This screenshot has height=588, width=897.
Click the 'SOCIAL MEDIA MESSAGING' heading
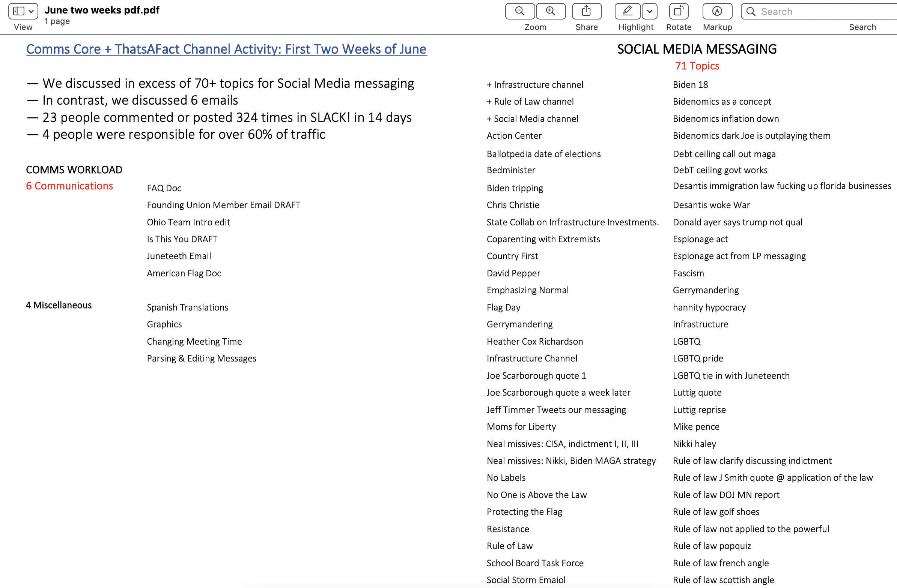(697, 49)
